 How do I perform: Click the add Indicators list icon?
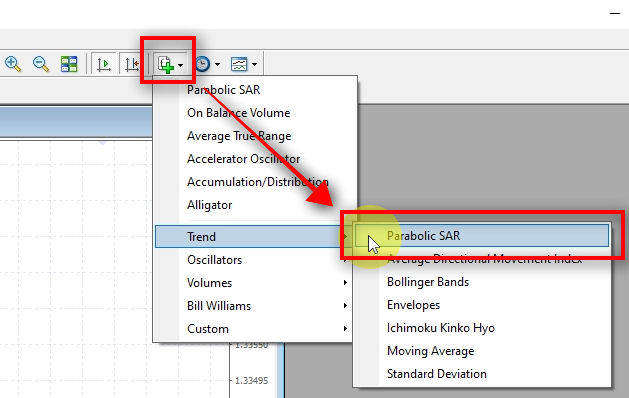point(166,64)
